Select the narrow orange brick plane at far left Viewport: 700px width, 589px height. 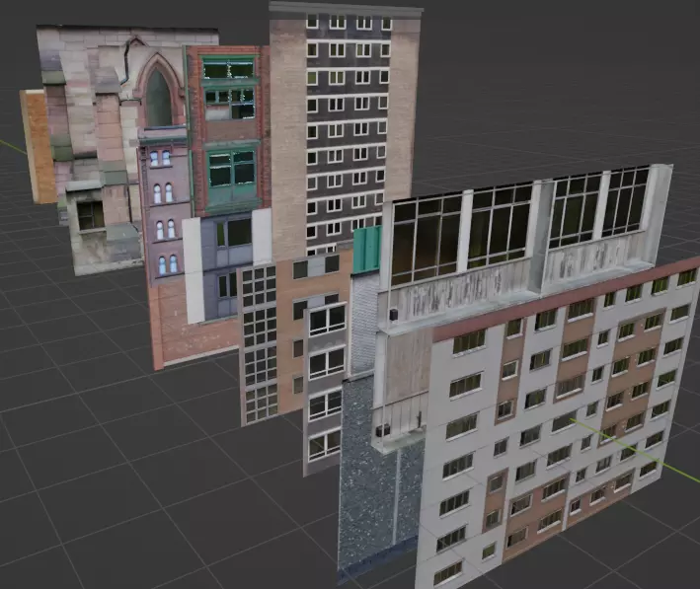(x=37, y=146)
